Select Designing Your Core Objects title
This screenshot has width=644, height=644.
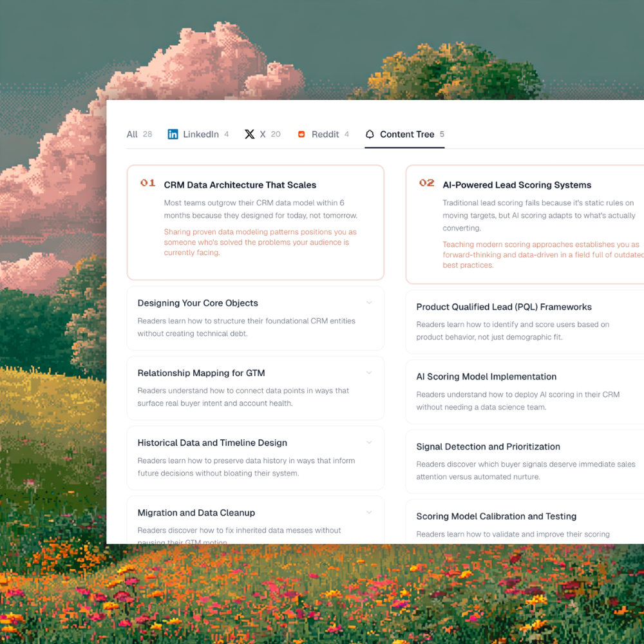tap(198, 303)
